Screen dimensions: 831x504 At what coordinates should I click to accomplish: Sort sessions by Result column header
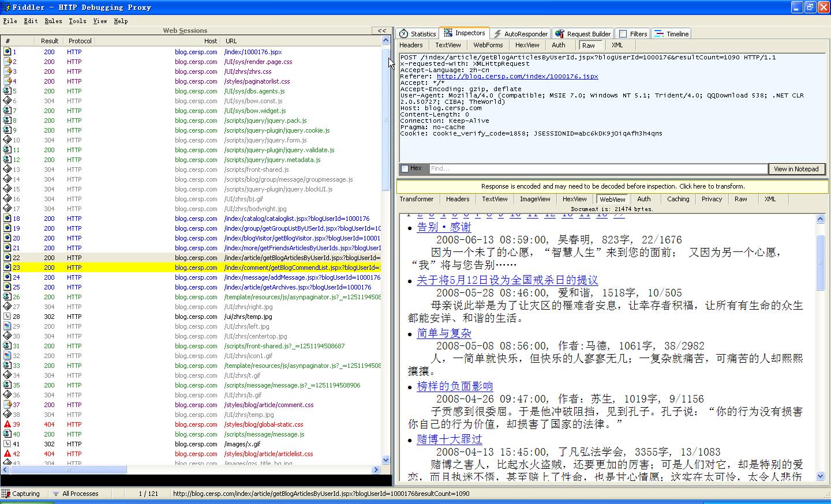click(x=50, y=41)
